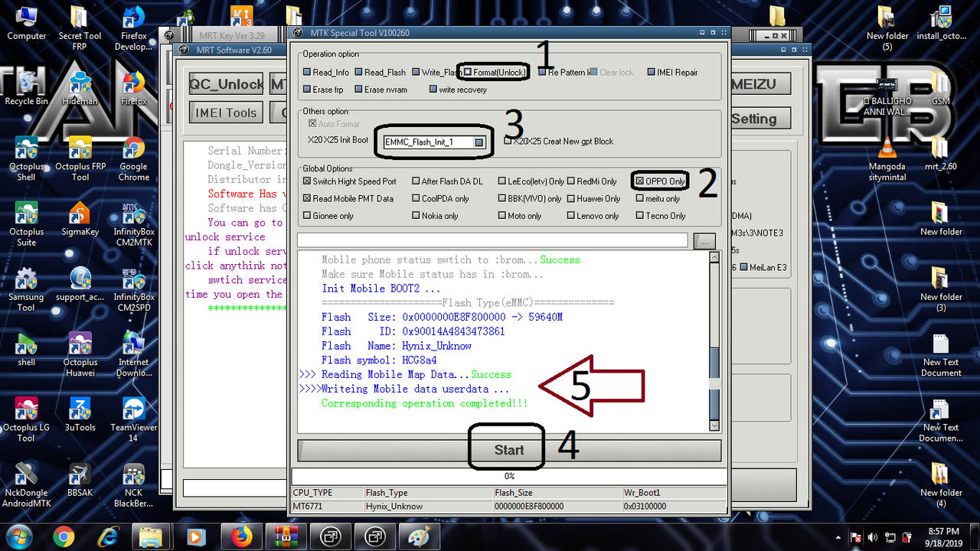Open the Octoplus FRP Tool icon

coord(80,158)
